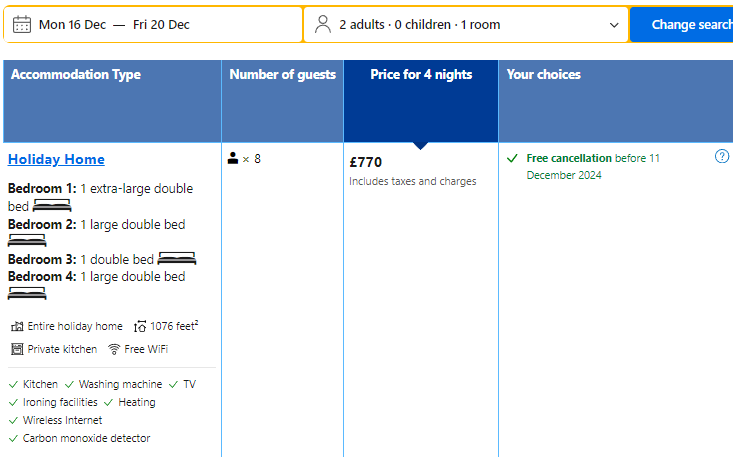Click the guest count person icon ×8

tap(233, 158)
